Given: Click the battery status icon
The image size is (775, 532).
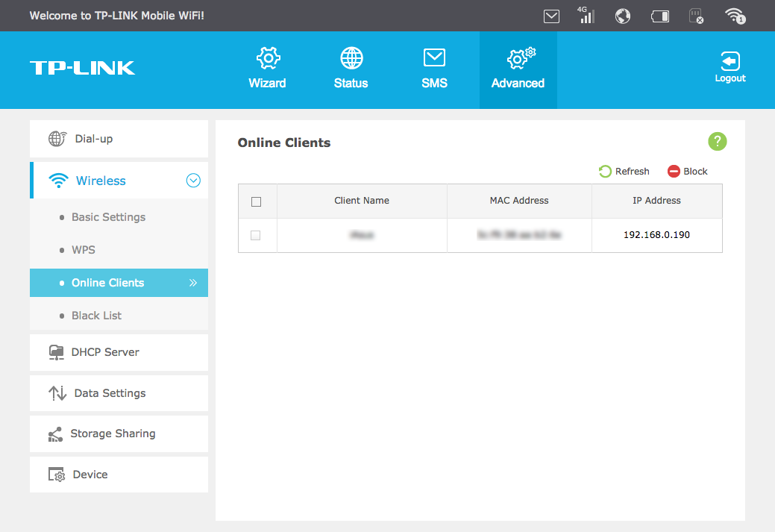Looking at the screenshot, I should [x=660, y=16].
